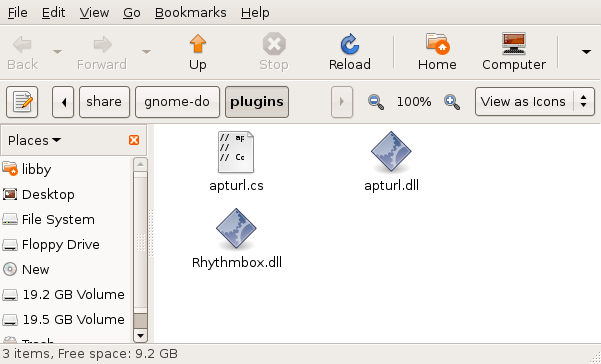The width and height of the screenshot is (601, 364).
Task: Navigate to the share path button
Action: [104, 102]
